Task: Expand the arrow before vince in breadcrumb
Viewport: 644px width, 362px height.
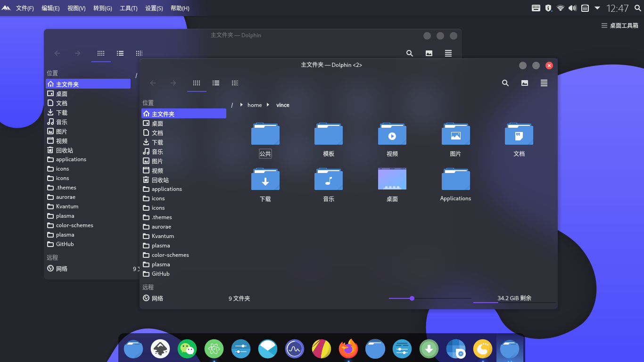Action: [x=268, y=105]
